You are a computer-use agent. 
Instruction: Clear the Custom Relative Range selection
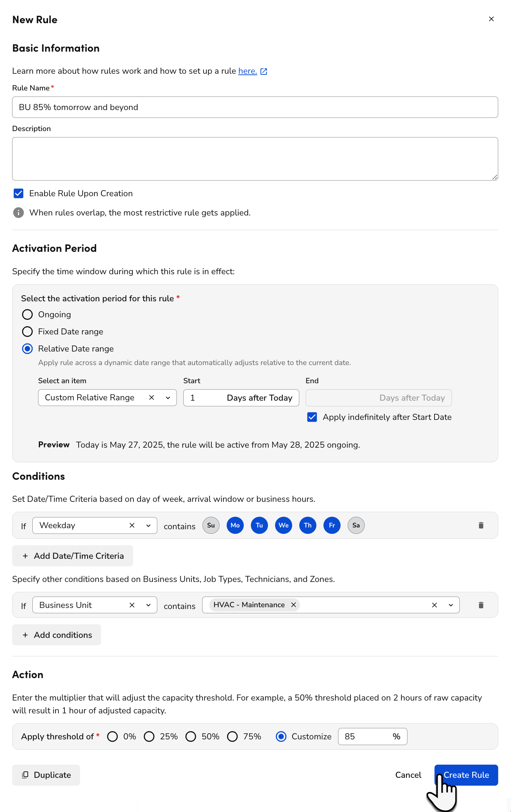point(151,397)
